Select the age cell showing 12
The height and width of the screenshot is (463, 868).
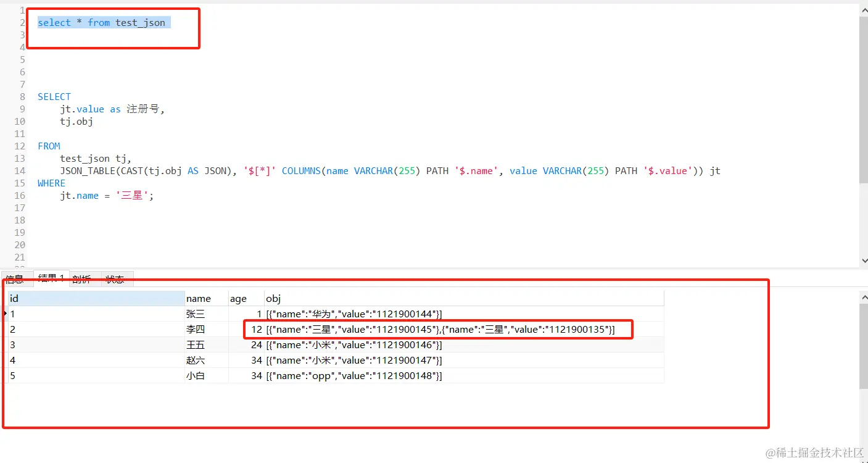[246, 329]
